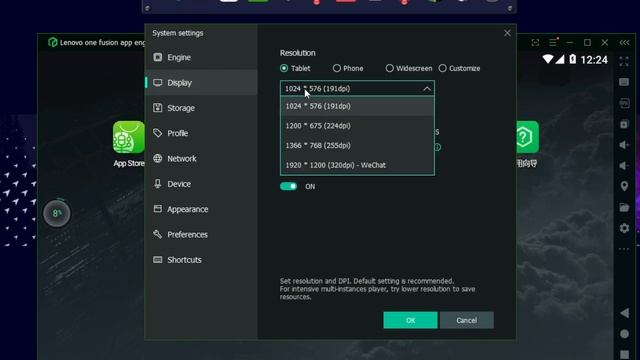Click the Storage disk icon

(x=158, y=108)
